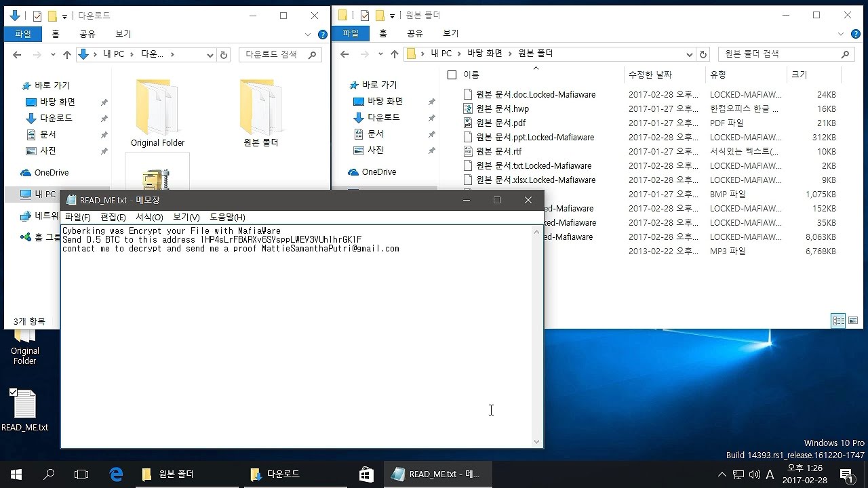Go up one level in 원본 폴더 window
The width and height of the screenshot is (868, 488).
[x=394, y=54]
